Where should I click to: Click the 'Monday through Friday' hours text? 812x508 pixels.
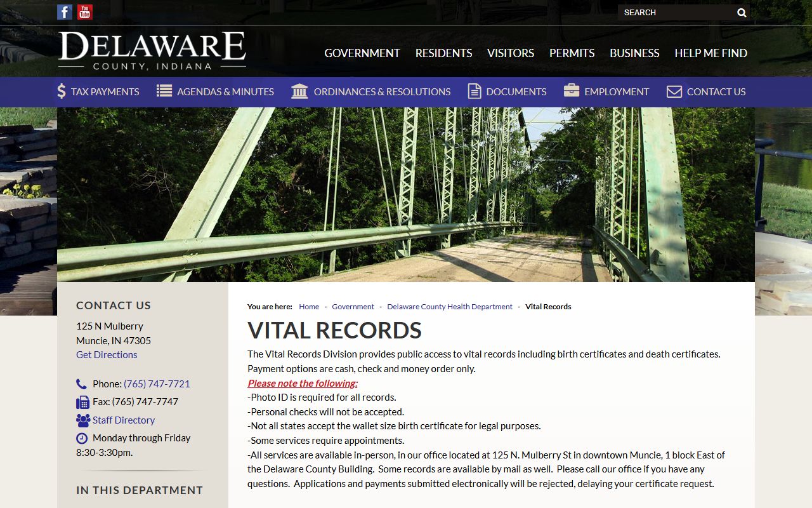coord(141,438)
